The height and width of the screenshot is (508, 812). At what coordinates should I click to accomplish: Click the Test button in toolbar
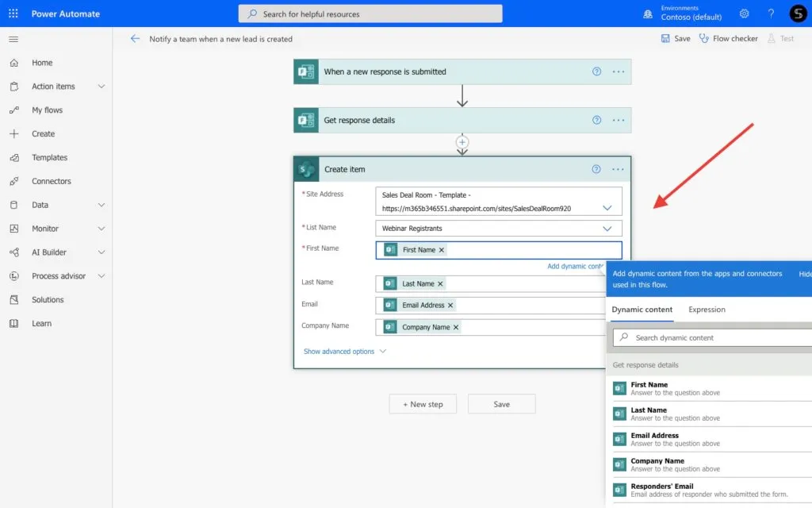tap(780, 38)
